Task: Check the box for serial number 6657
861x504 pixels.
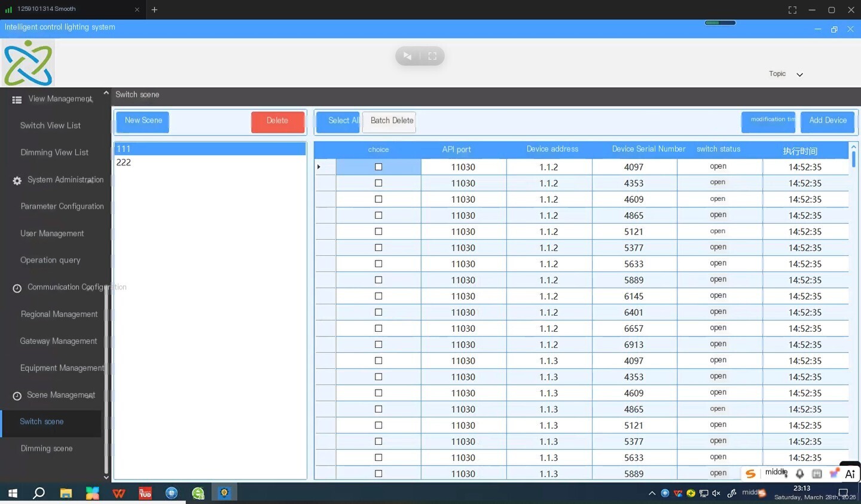Action: click(x=378, y=328)
